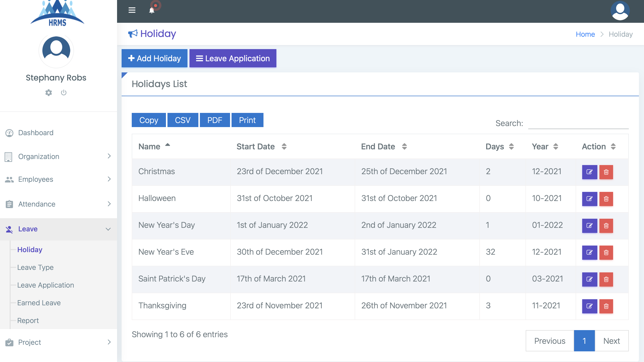Viewport: 644px width, 362px height.
Task: Click the purple Leave Application button
Action: coord(233,58)
